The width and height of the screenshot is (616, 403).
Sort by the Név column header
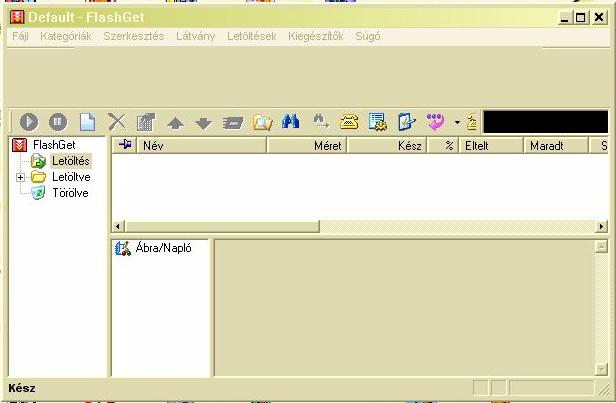click(x=202, y=145)
